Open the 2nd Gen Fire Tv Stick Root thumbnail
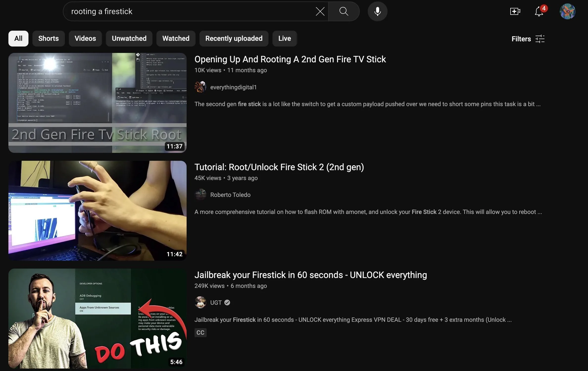588x371 pixels. [98, 103]
